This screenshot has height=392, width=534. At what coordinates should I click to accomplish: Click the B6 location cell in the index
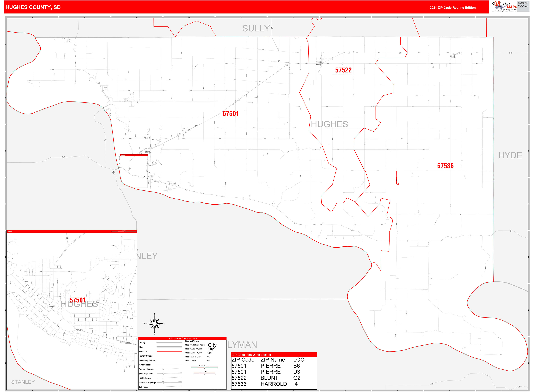click(296, 366)
